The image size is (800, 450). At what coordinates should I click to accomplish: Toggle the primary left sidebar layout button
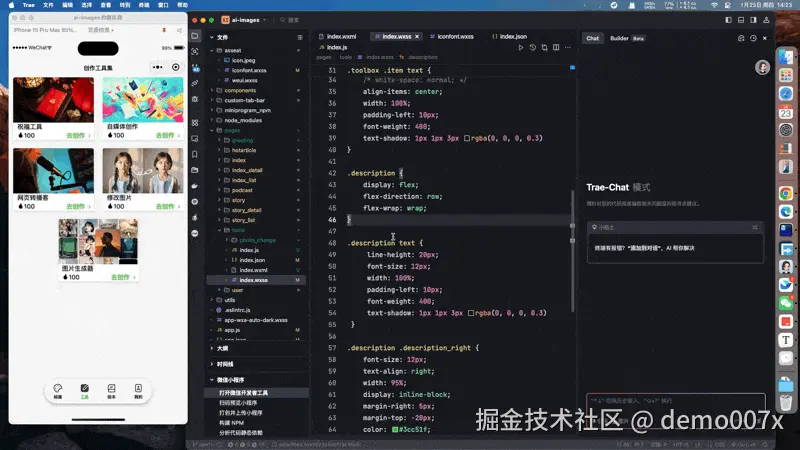pyautogui.click(x=728, y=20)
